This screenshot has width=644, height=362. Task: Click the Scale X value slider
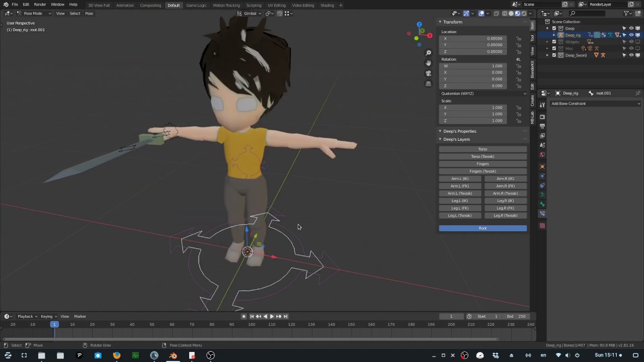coord(472,108)
